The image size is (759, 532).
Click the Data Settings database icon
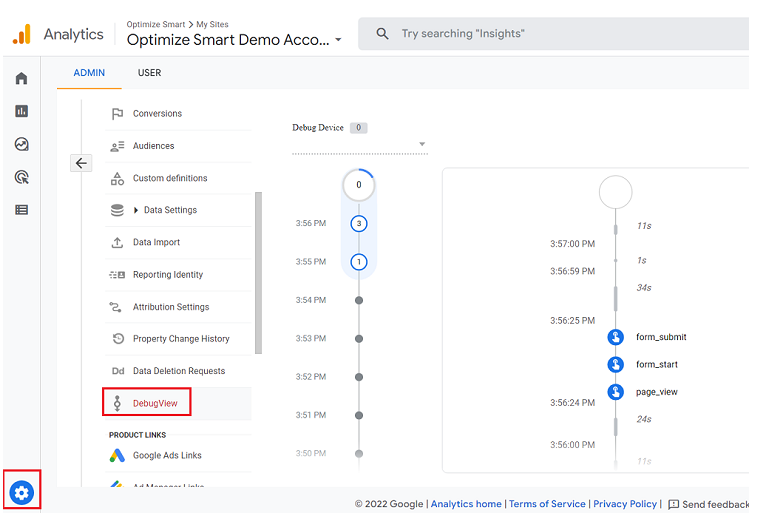(117, 210)
